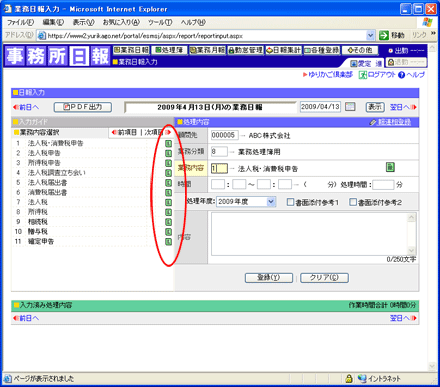Viewport: 440px width, 387px height.
Task: Click green document icon beside 業務内容 field
Action: [390, 167]
